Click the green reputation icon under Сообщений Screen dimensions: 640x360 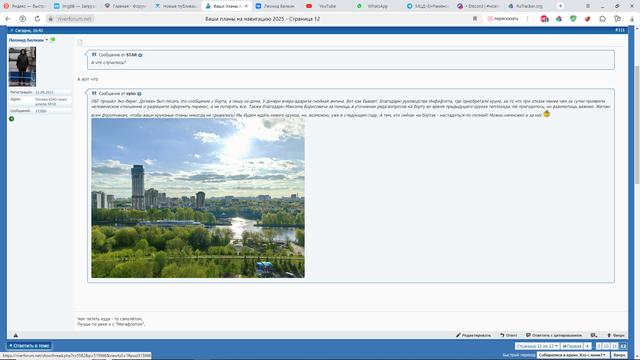coord(11,119)
